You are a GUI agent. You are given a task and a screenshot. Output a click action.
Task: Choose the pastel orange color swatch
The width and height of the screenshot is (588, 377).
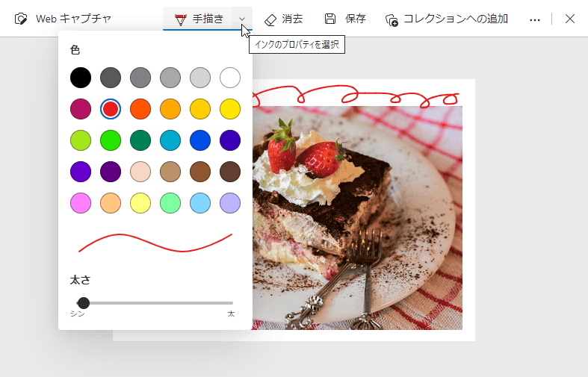tap(111, 203)
